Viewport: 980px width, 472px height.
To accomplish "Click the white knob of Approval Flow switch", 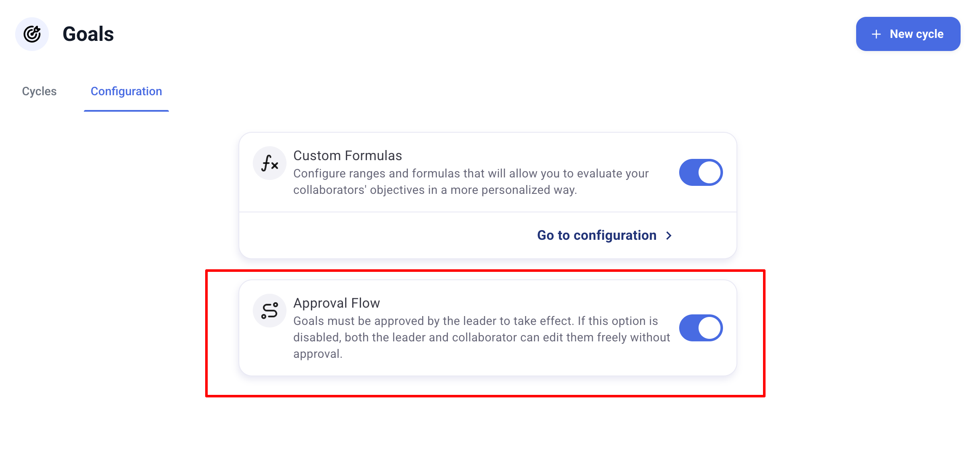I will (710, 328).
